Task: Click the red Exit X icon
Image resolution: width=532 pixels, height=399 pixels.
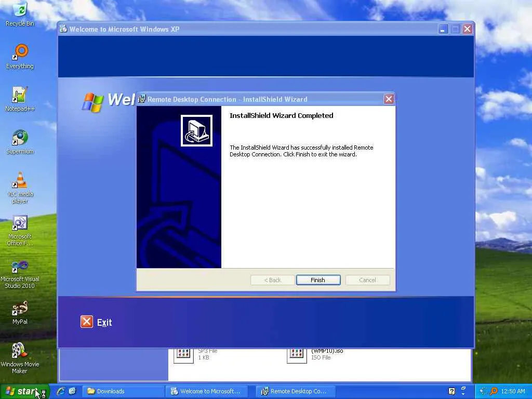Action: pos(87,322)
